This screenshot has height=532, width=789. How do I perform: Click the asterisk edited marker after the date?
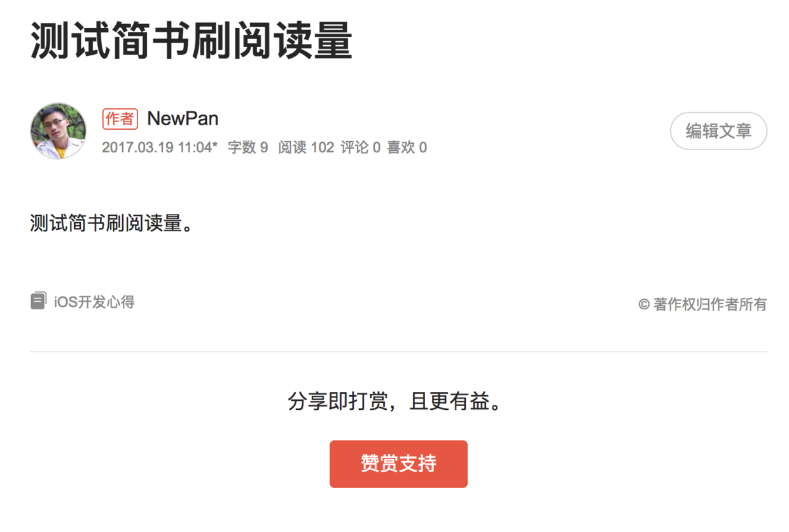pyautogui.click(x=215, y=146)
